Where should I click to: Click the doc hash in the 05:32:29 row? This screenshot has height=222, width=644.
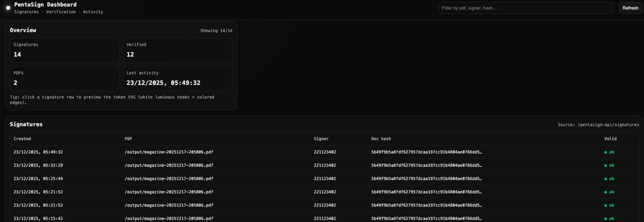tap(426, 165)
